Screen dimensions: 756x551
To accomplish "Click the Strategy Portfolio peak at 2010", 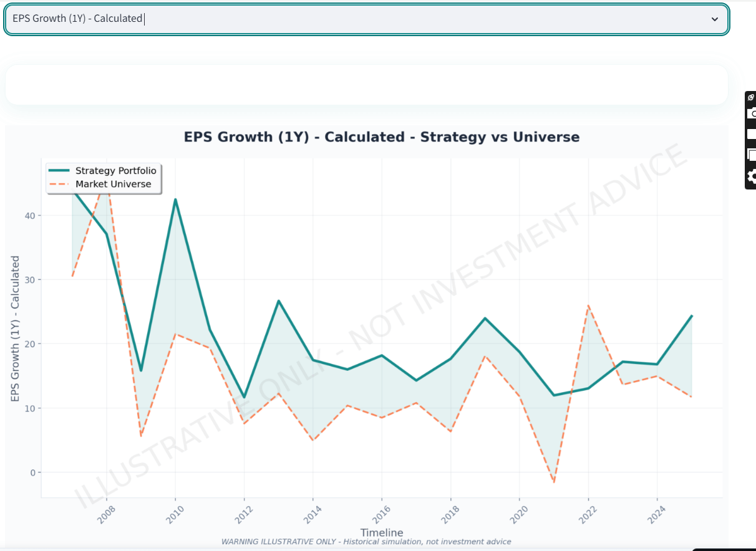I will 175,199.
